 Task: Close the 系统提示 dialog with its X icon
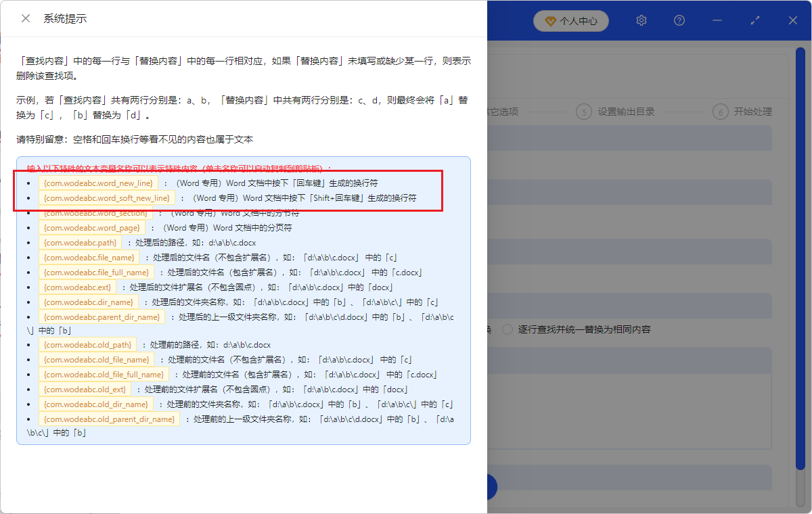[x=26, y=18]
